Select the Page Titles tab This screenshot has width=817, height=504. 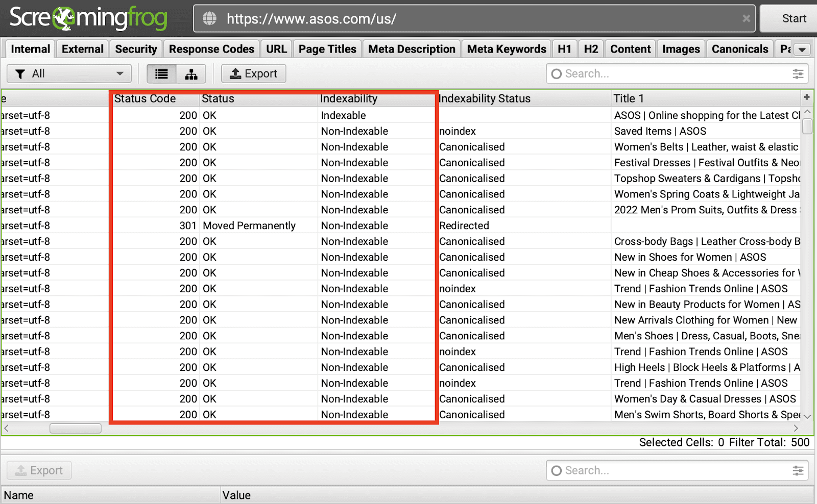327,49
